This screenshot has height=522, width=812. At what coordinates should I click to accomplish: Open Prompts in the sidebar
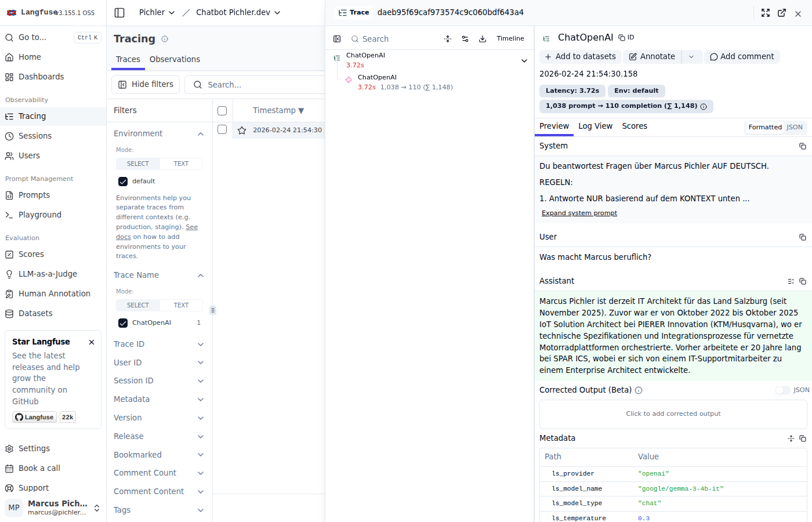click(x=34, y=195)
